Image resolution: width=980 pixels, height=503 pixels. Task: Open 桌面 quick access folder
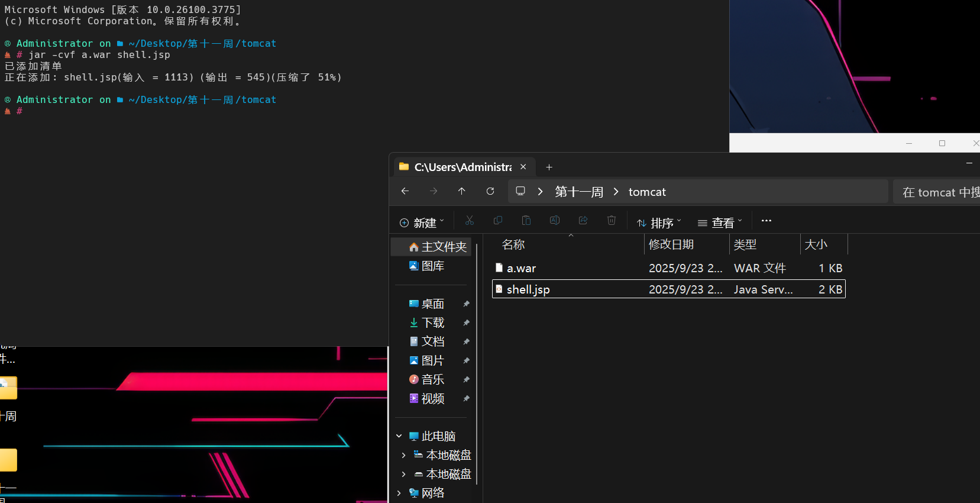tap(432, 304)
